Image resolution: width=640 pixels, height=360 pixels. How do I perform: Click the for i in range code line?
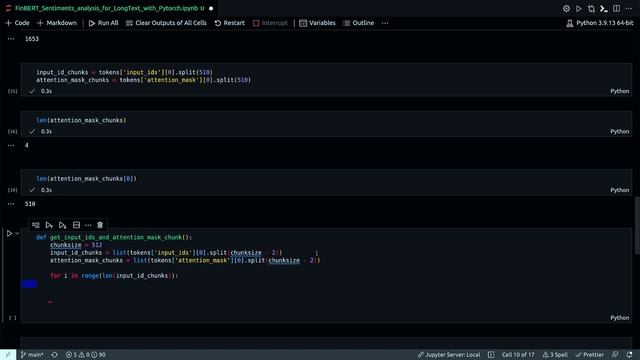pos(114,276)
